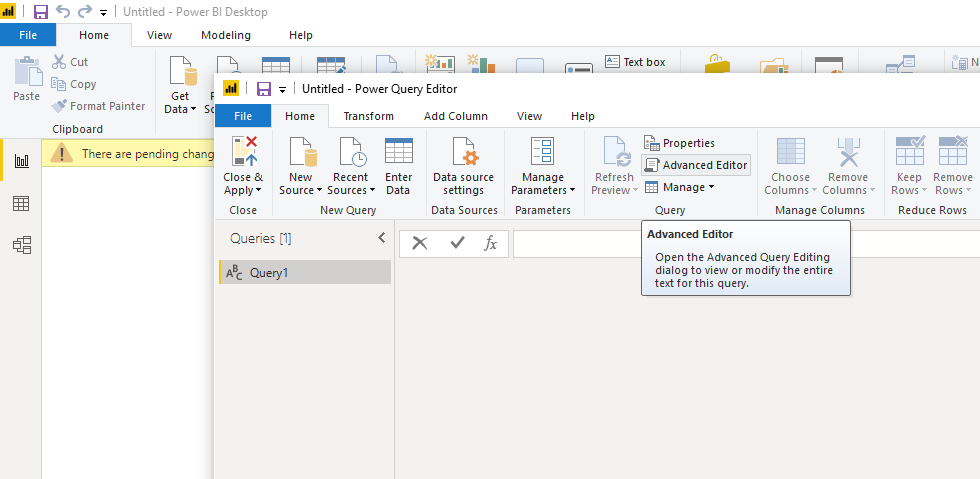Click the pending changes warning banner
Screen dimensions: 980x479
click(x=128, y=153)
